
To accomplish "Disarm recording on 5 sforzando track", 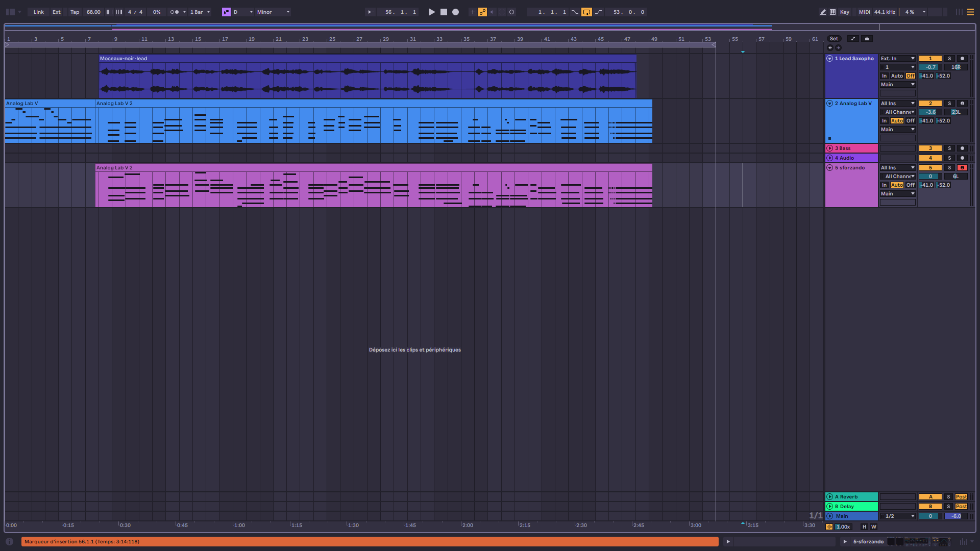I will [962, 168].
